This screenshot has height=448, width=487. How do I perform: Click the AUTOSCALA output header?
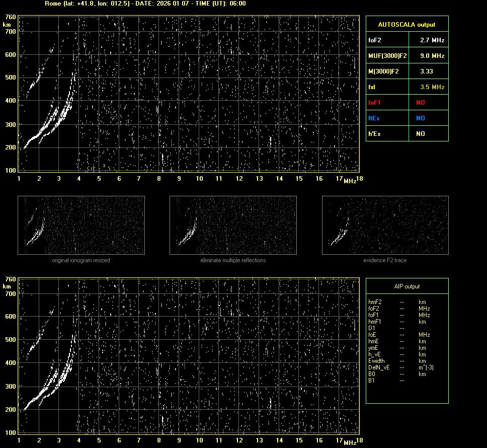[407, 24]
